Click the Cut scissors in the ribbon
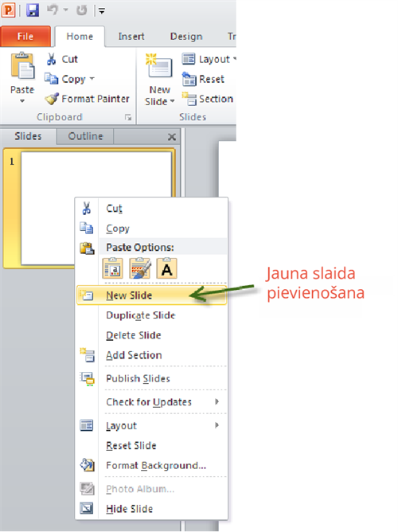Image resolution: width=398 pixels, height=532 pixels. pos(62,59)
